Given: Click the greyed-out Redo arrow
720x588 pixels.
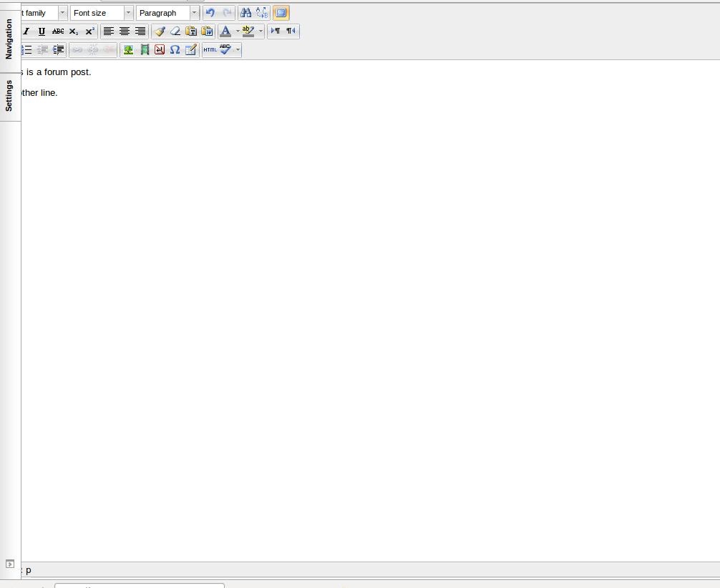Looking at the screenshot, I should tap(227, 13).
